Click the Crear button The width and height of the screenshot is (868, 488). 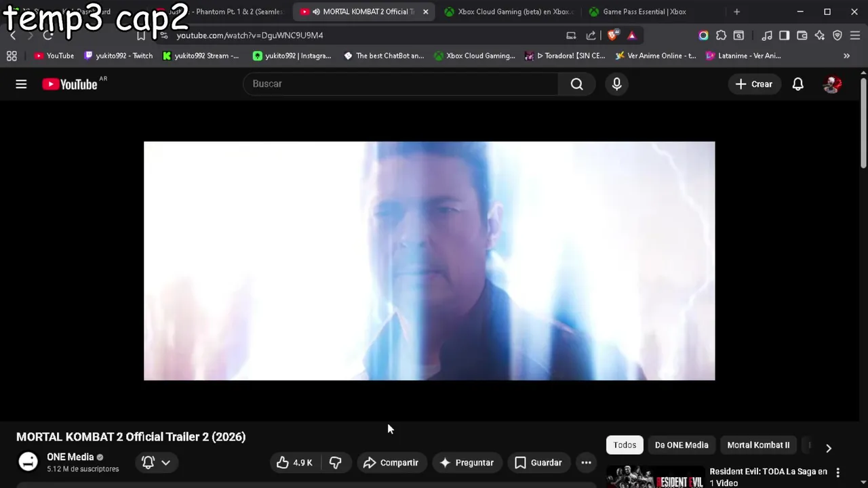754,84
